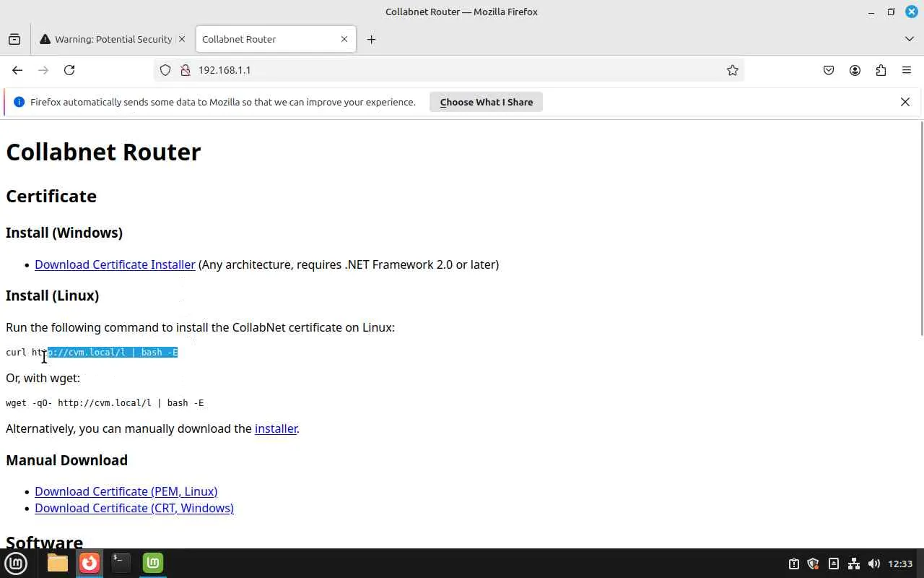
Task: Click the insecure connection padlock icon
Action: 185,70
